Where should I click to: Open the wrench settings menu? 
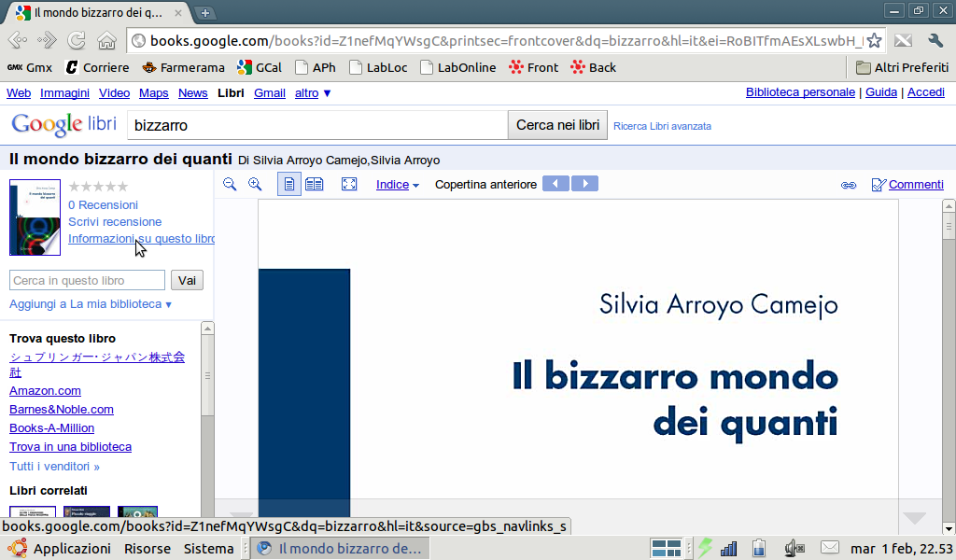(x=935, y=40)
